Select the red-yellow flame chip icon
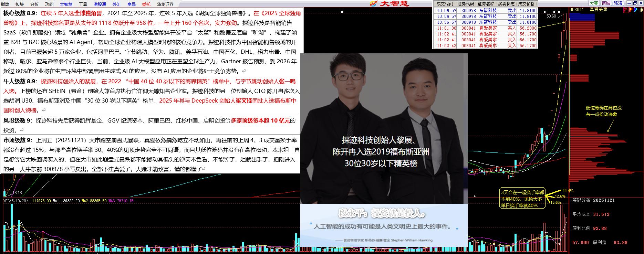644x254 pixels. (631, 10)
